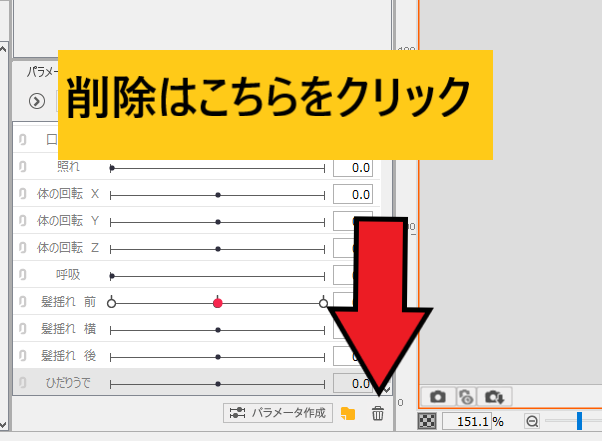
Task: Click the 体の回転 Z slider point
Action: coord(218,249)
